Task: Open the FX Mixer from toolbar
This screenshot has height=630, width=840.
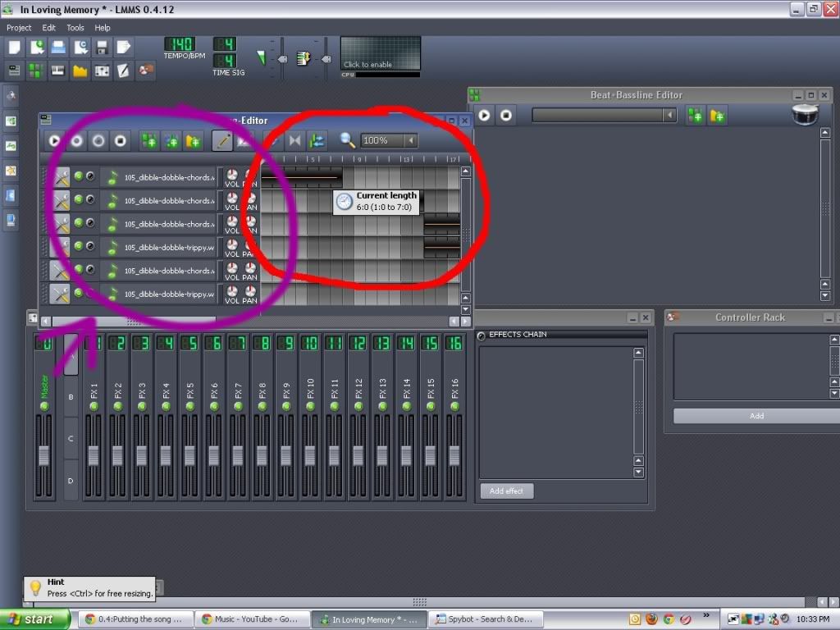Action: click(102, 71)
